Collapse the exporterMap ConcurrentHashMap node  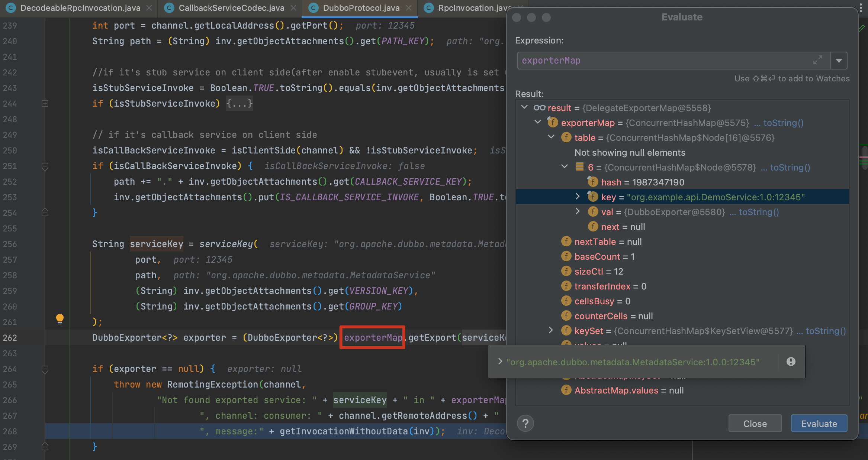tap(538, 122)
